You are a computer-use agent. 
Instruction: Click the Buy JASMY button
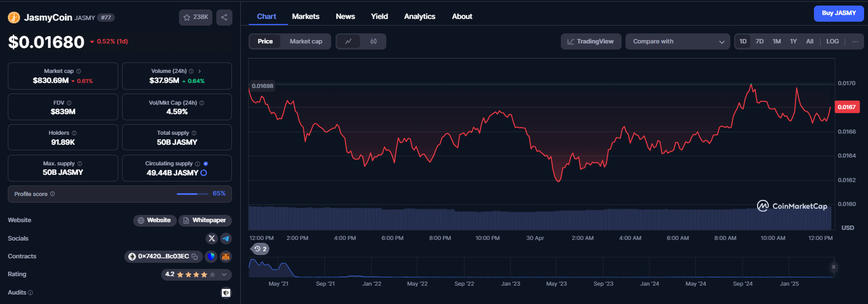click(x=838, y=13)
